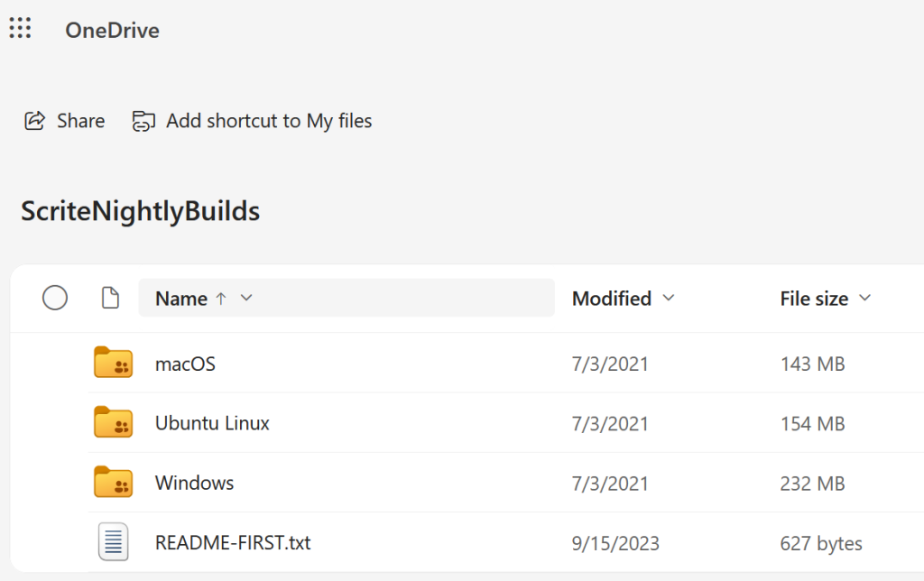Click the Share arrow icon
This screenshot has width=924, height=581.
[x=35, y=121]
